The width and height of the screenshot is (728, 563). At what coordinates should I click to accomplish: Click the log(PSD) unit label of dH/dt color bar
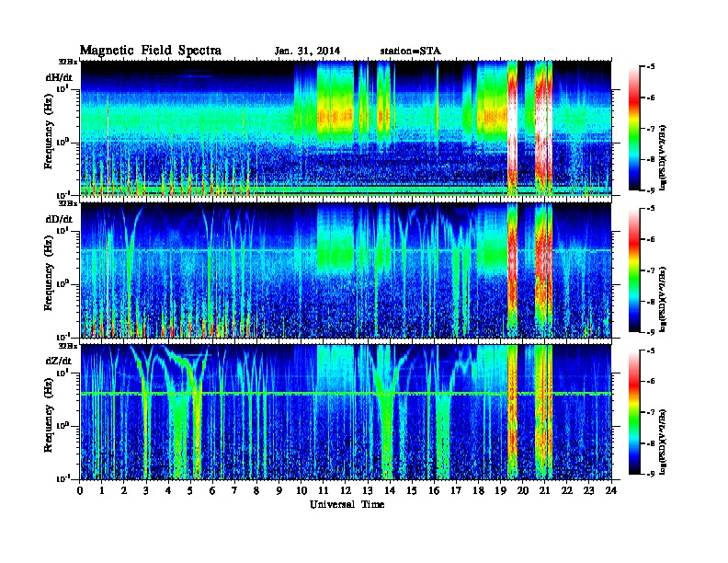[664, 157]
